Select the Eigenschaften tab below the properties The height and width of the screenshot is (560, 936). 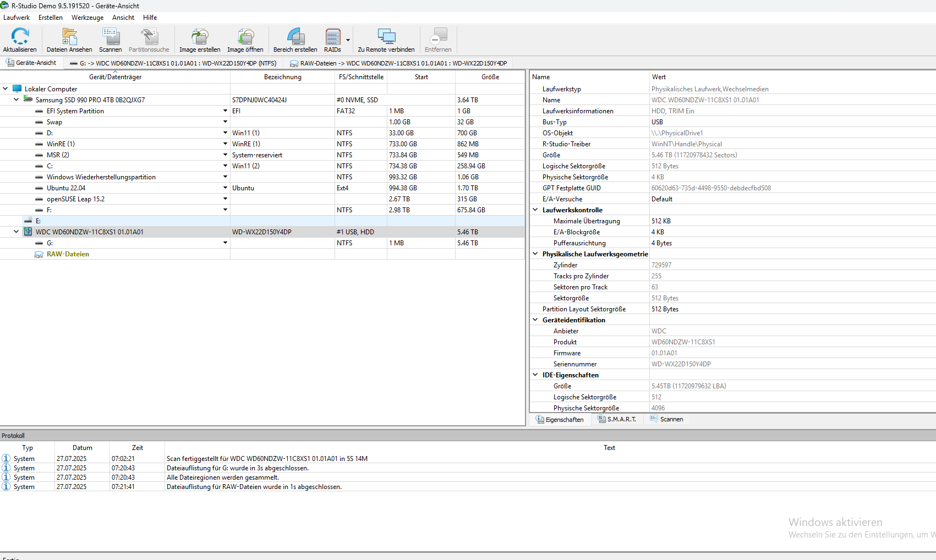pyautogui.click(x=560, y=419)
